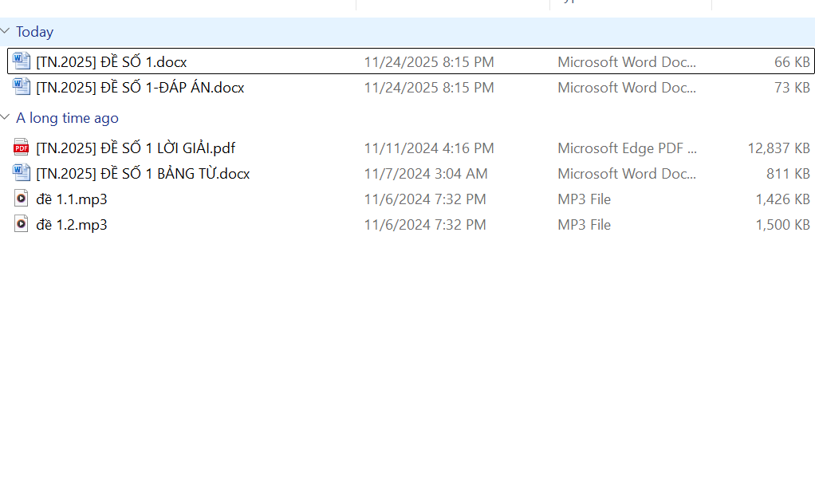
Task: Click the Word icon beside ĐỀ SỐ 1-ĐÁP ÁN.docx
Action: tap(22, 87)
